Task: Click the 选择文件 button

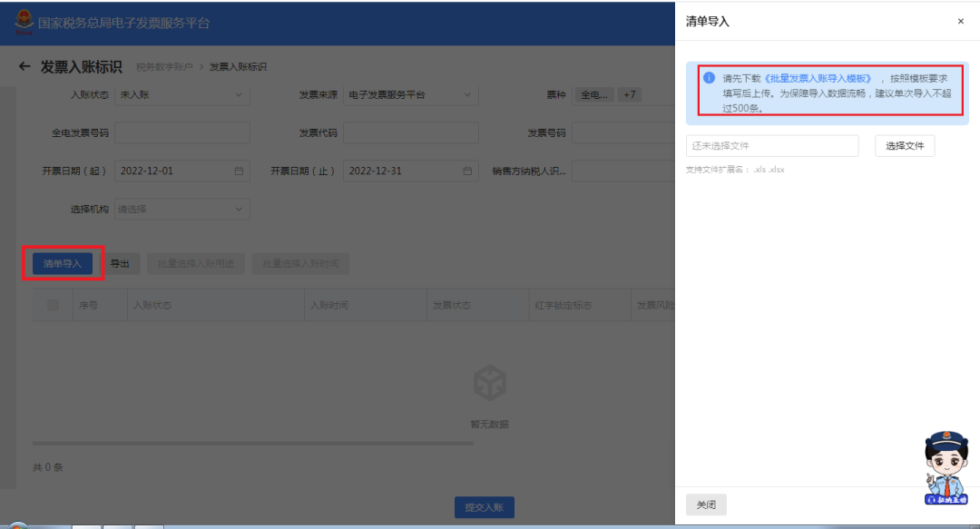Action: pyautogui.click(x=904, y=146)
